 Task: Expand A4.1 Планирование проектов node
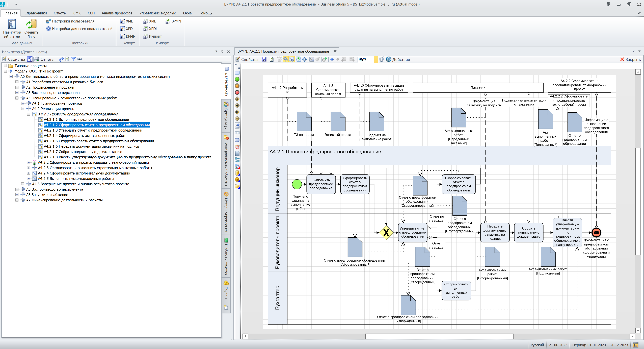coord(22,103)
